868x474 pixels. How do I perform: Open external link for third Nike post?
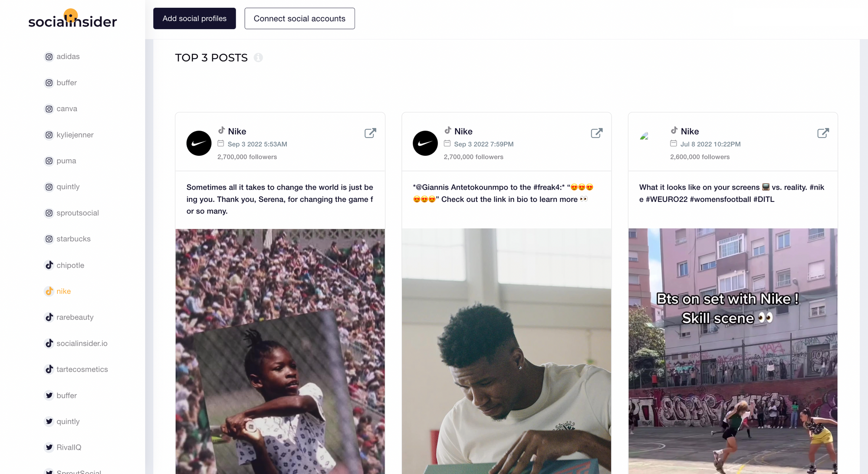(822, 133)
